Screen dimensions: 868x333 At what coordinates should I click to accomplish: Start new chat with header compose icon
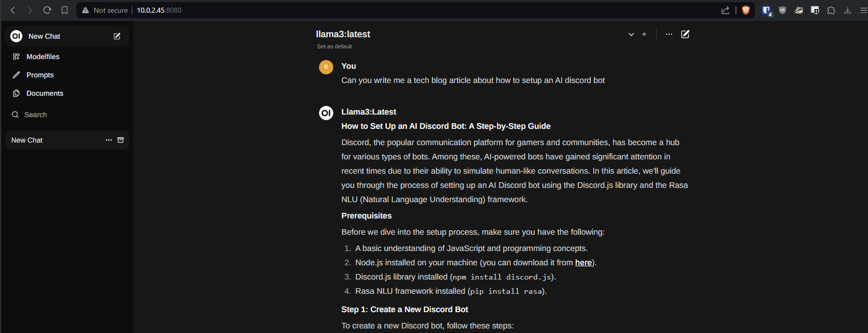click(685, 34)
